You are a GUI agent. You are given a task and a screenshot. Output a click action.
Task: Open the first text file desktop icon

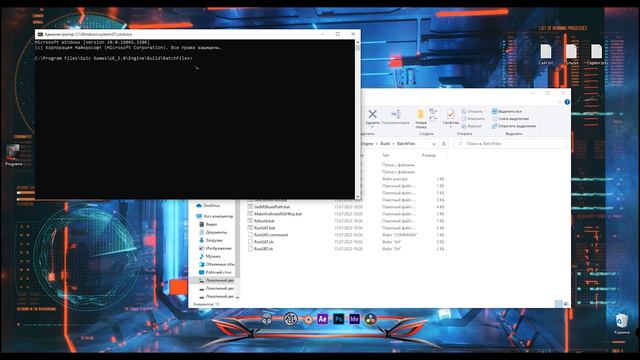pos(546,54)
